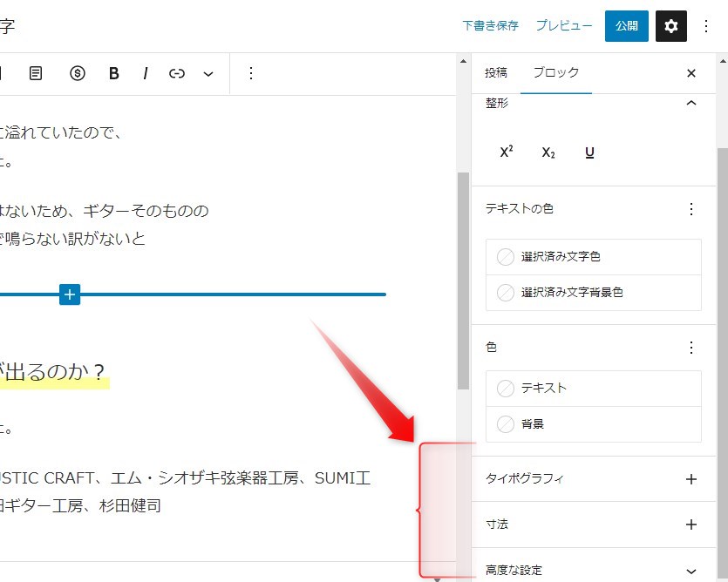Click the Bold formatting icon
This screenshot has height=582, width=728.
pos(113,74)
